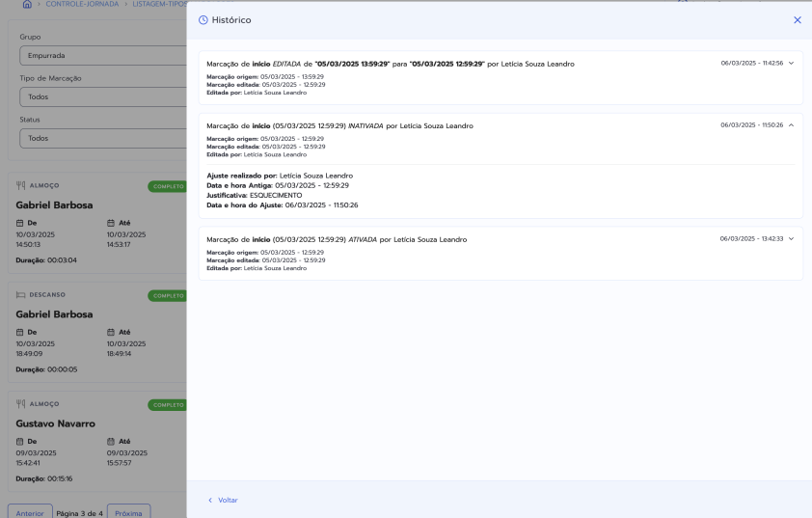Click the fork-and-knife icon on Gabriel Barbosa's Almoço card
Viewport: 812px width, 518px height.
click(21, 186)
